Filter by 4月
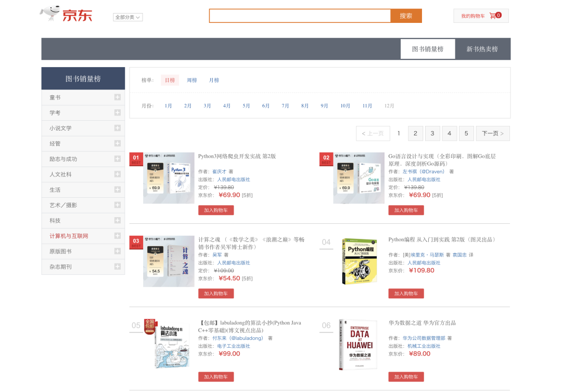 click(226, 106)
